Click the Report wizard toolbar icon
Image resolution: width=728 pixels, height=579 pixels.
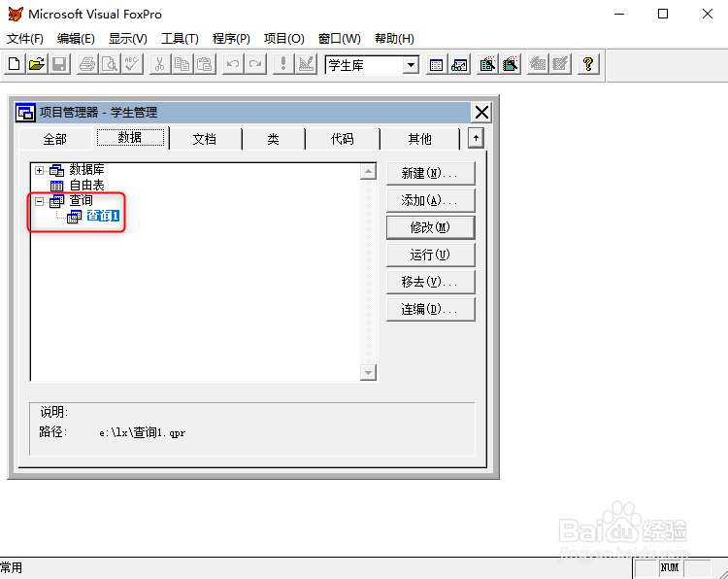pos(510,64)
